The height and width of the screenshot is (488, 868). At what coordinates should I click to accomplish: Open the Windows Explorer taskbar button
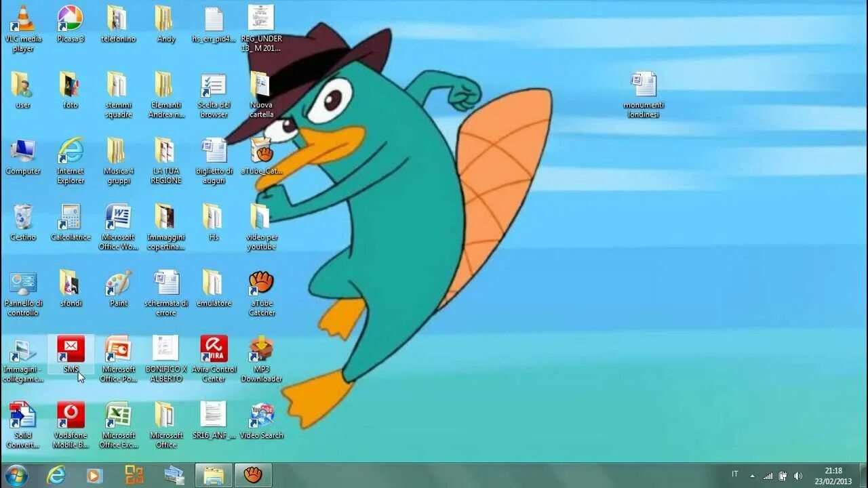click(x=214, y=475)
